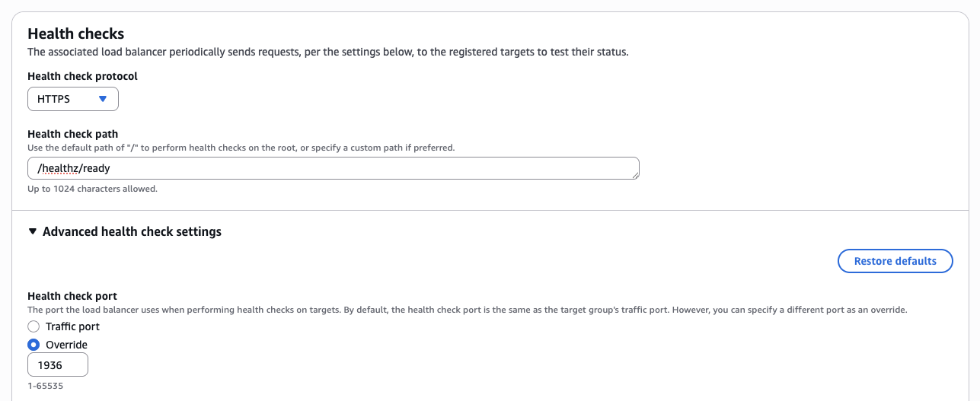Viewport: 980px width, 401px height.
Task: Click the Health check path section label
Action: click(72, 134)
